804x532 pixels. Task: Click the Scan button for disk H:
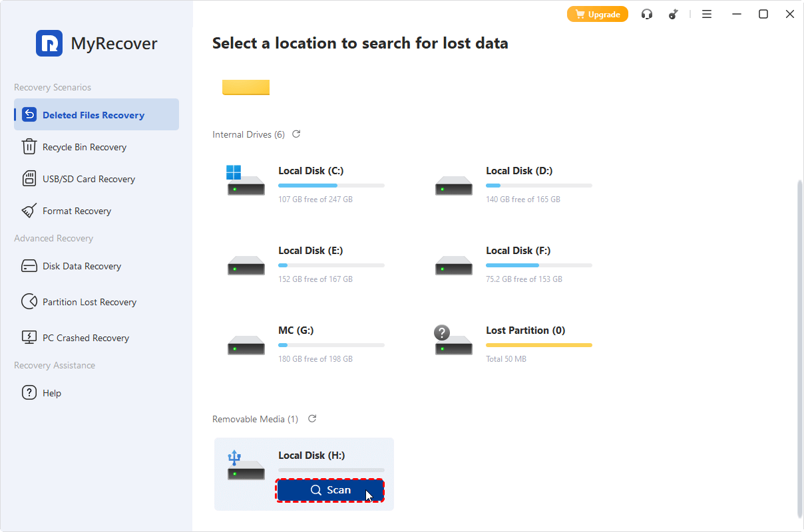point(331,490)
